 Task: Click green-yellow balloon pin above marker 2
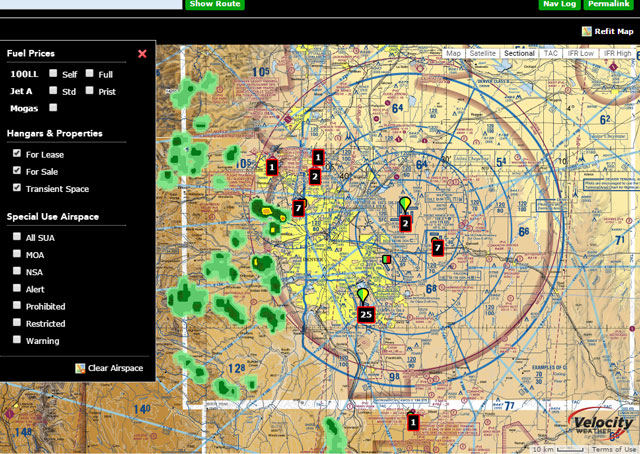tap(405, 204)
